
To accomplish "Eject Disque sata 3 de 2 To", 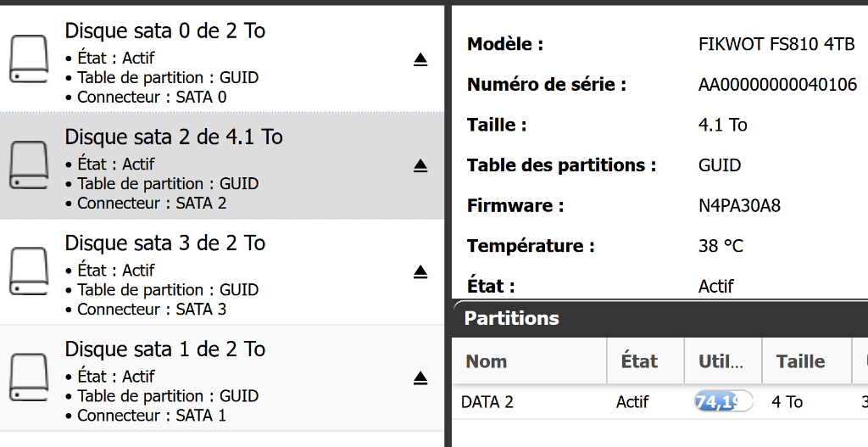I will coord(420,271).
